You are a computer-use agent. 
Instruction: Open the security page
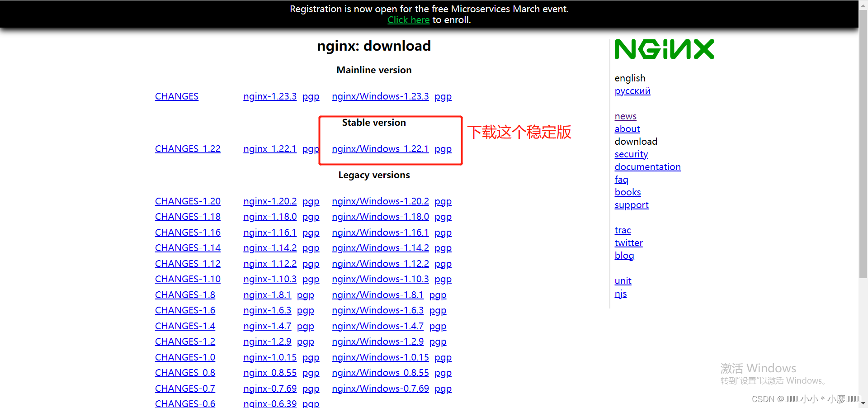631,154
